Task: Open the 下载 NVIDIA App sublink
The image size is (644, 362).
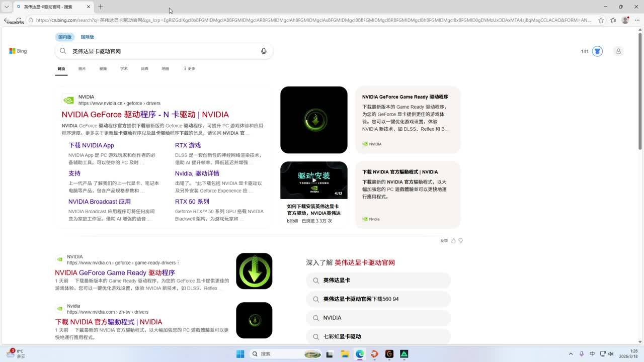Action: (91, 145)
